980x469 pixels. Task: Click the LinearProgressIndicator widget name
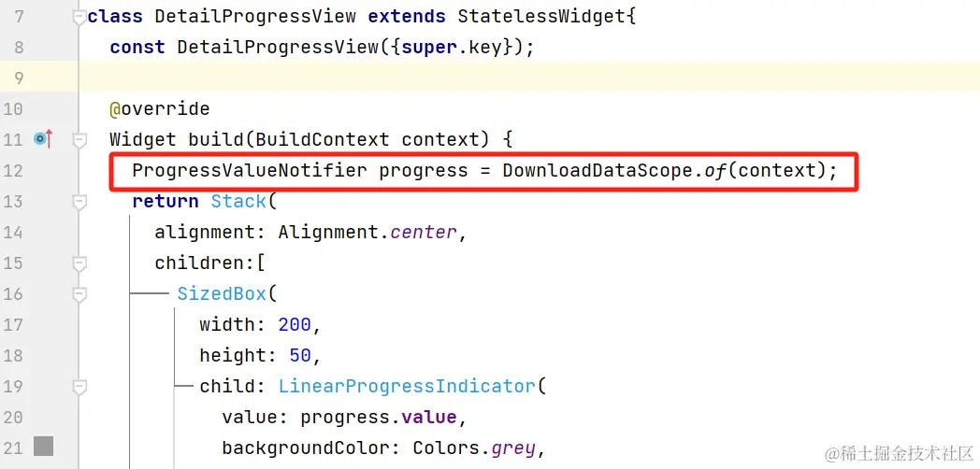point(407,386)
